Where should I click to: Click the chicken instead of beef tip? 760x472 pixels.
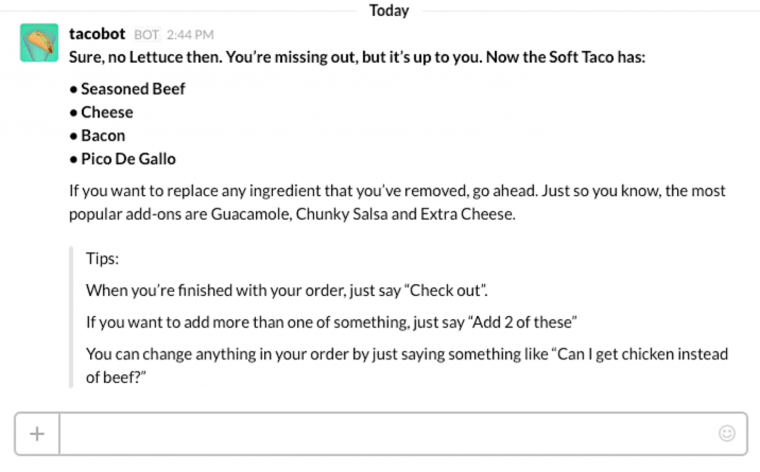click(407, 365)
